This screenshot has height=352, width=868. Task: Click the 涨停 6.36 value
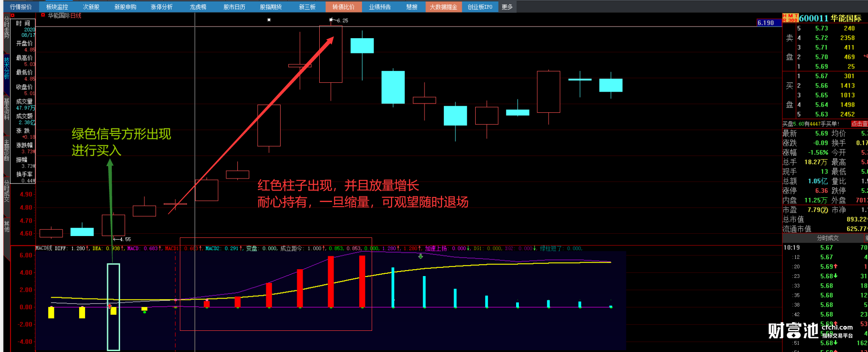[x=821, y=190]
